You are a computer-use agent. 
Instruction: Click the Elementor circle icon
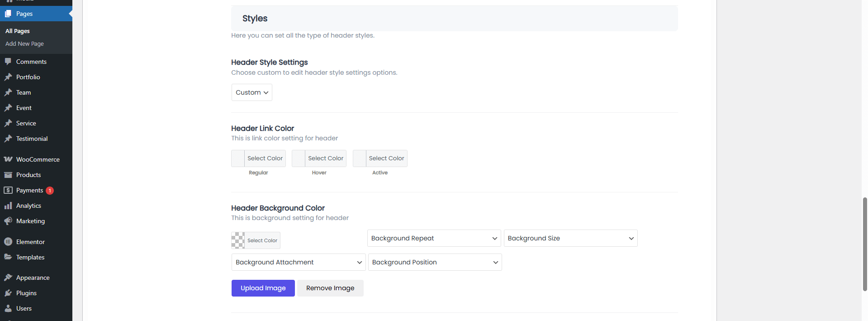pos(8,242)
